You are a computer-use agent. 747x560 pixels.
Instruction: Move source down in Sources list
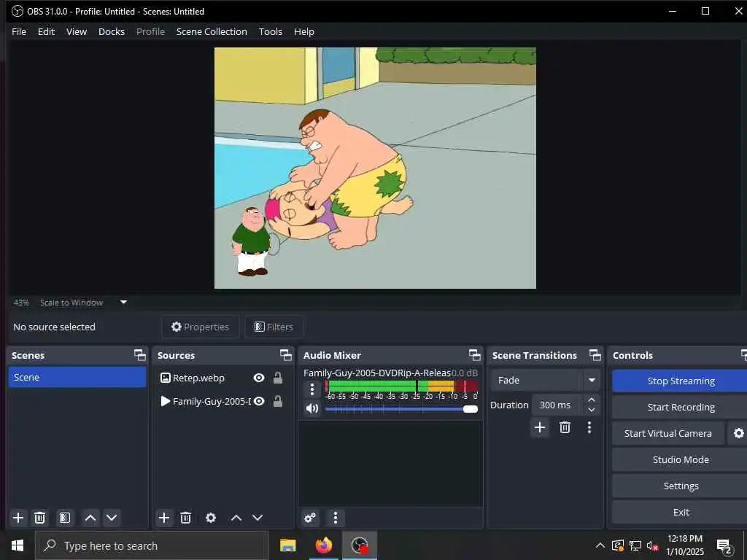(x=258, y=518)
